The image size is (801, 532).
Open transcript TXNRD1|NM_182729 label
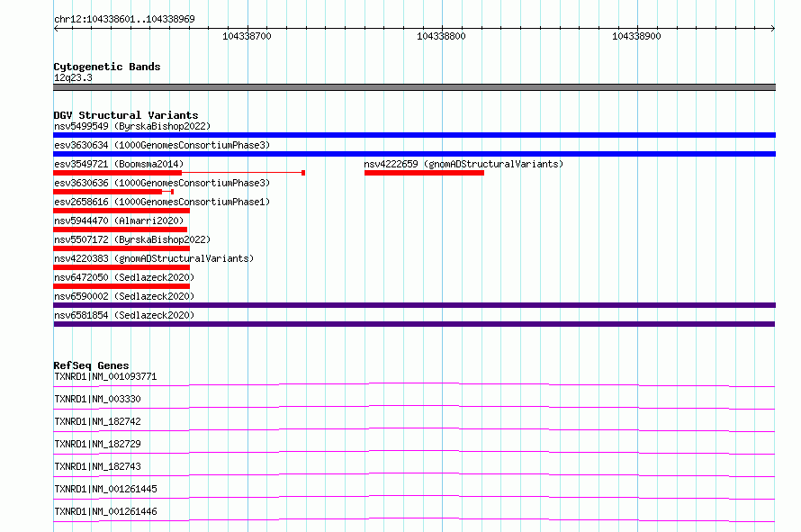[x=97, y=444]
